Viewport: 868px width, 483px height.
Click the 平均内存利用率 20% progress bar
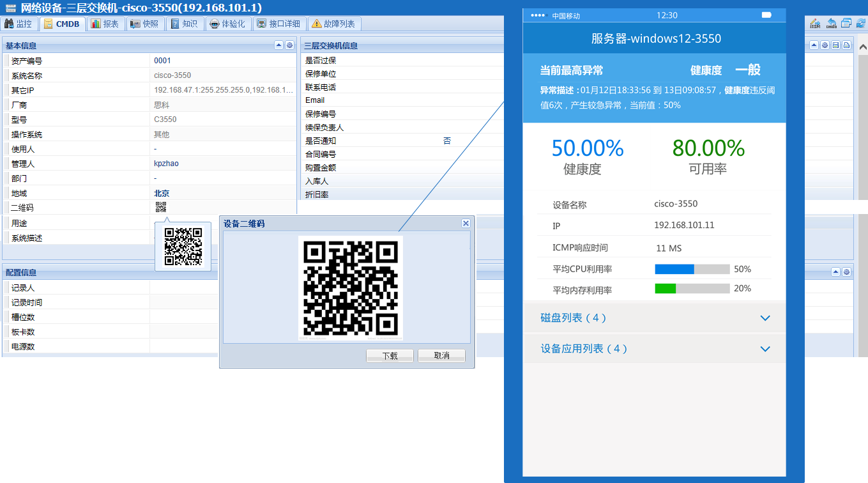tap(692, 289)
